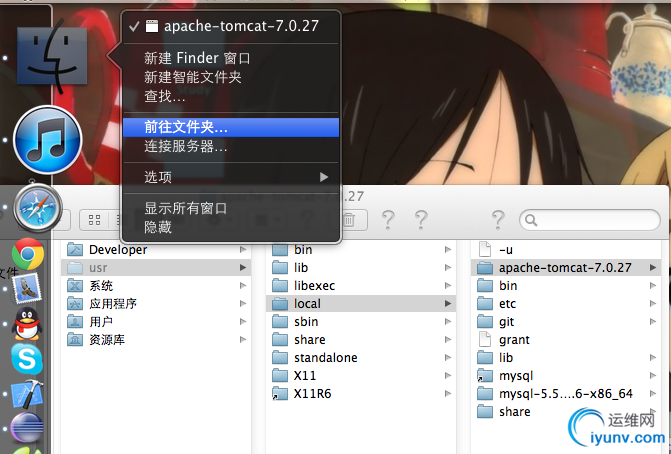Image resolution: width=671 pixels, height=454 pixels.
Task: Select checked apache-tomcat-7.0.27 window entry
Action: 231,26
